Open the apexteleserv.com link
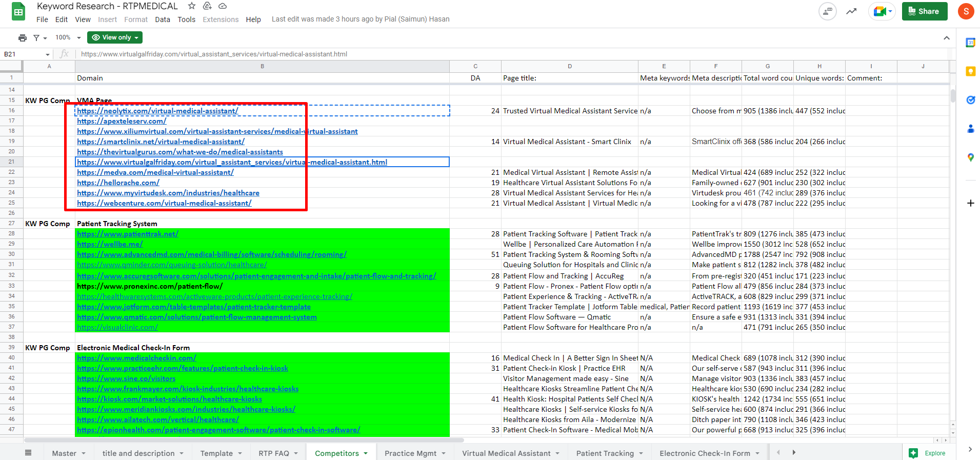 (122, 121)
